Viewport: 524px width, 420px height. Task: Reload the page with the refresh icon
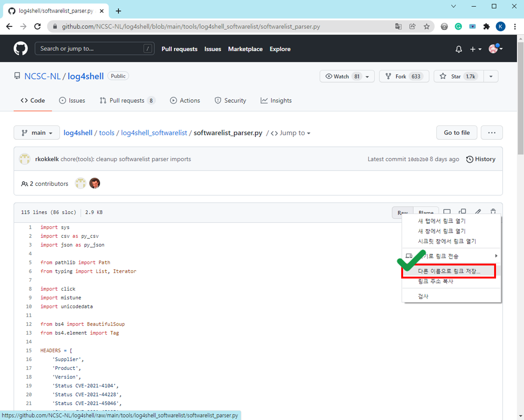tap(37, 26)
